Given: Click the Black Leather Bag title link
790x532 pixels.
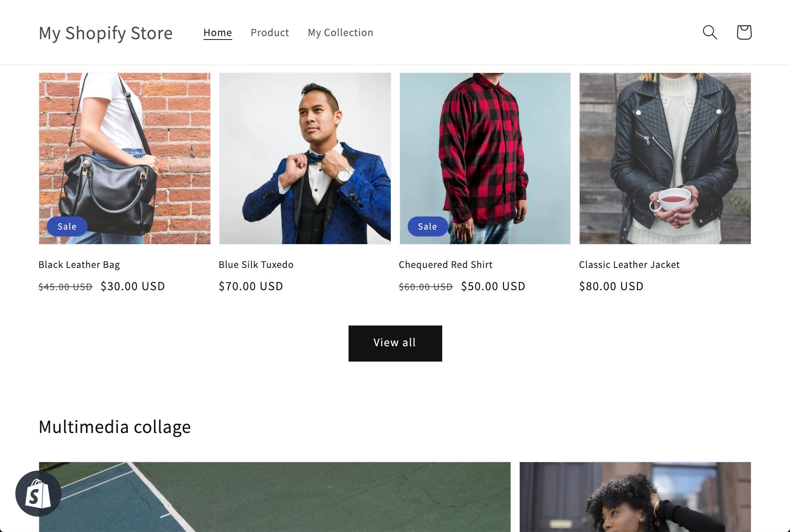Looking at the screenshot, I should [x=79, y=264].
